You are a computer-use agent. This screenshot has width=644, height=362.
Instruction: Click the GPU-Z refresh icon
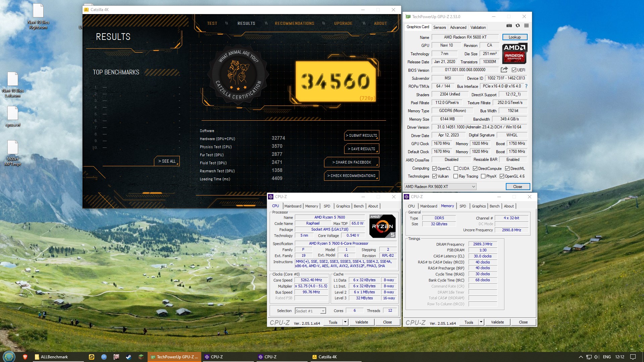tap(518, 26)
